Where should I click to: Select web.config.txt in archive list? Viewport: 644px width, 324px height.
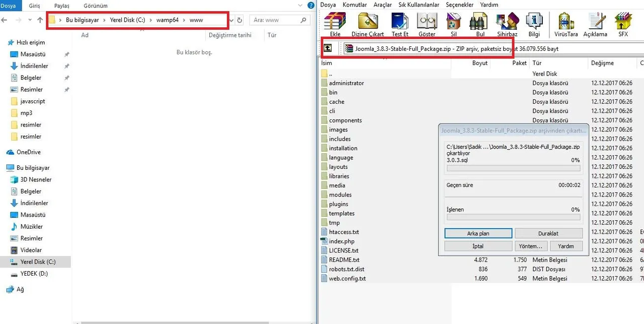tap(347, 279)
